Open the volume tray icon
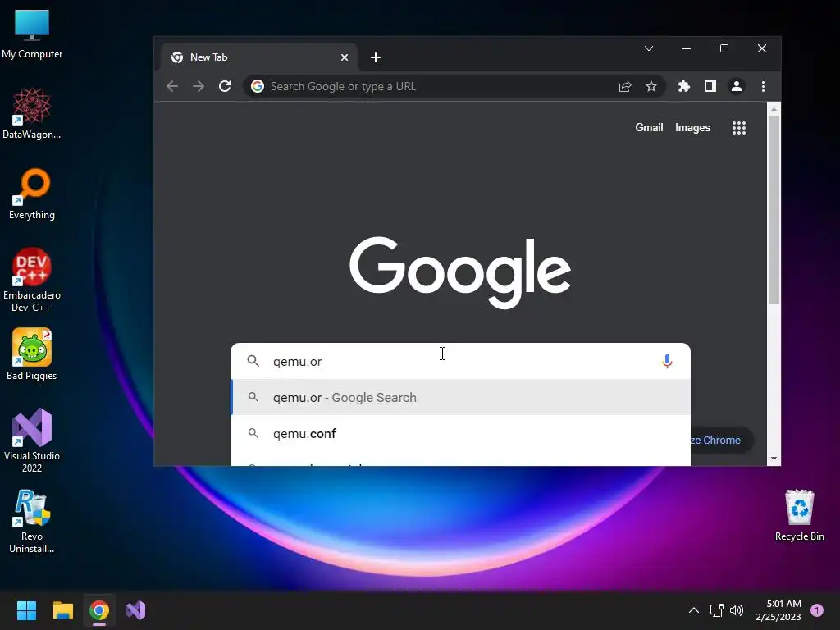Viewport: 840px width, 630px height. [x=737, y=610]
